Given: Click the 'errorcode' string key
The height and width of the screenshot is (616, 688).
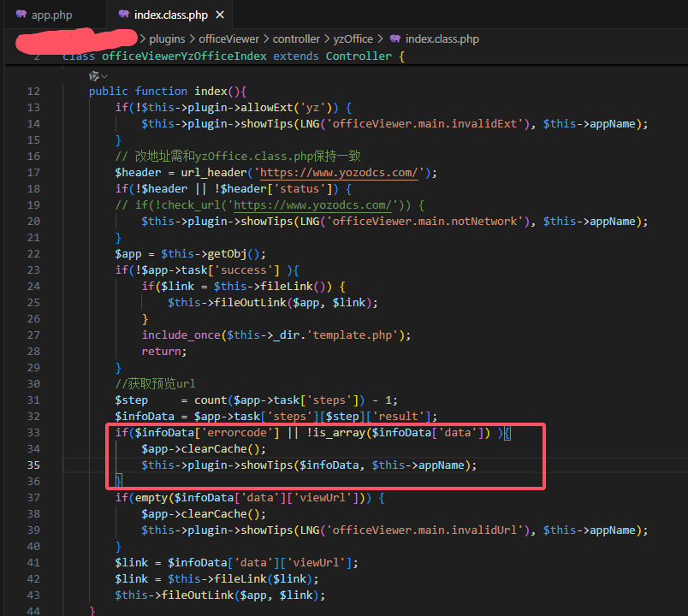Looking at the screenshot, I should [237, 433].
